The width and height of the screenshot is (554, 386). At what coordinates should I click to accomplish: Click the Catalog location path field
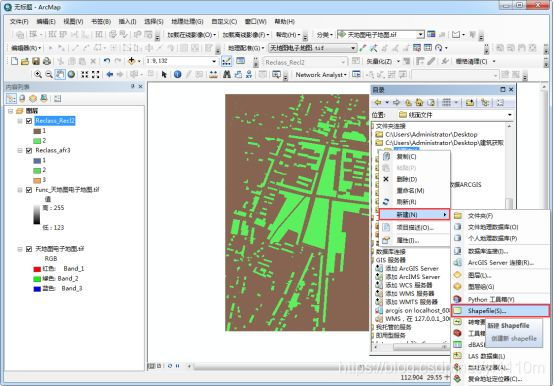tap(455, 115)
